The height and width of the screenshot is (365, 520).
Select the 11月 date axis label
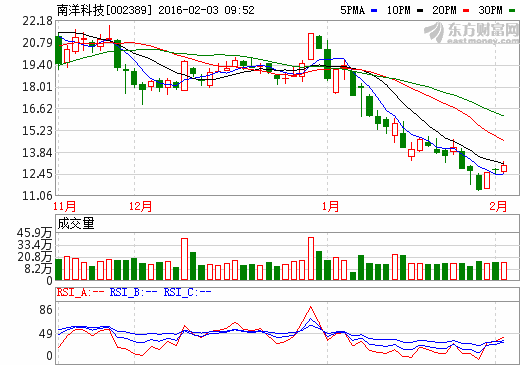64,206
